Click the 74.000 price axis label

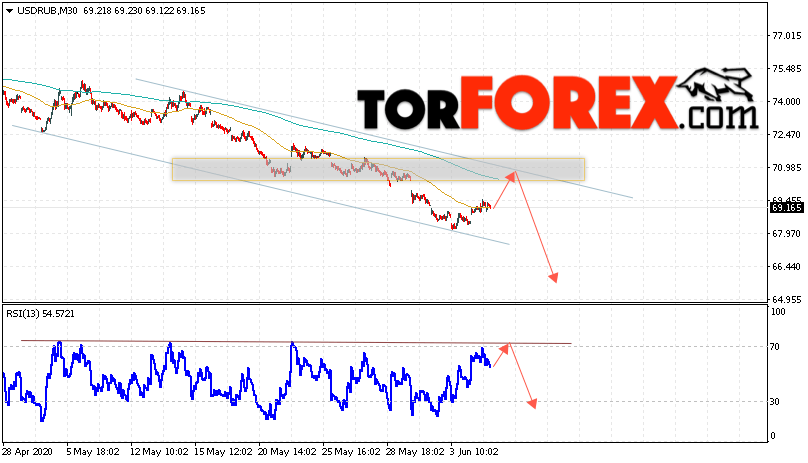pos(786,102)
